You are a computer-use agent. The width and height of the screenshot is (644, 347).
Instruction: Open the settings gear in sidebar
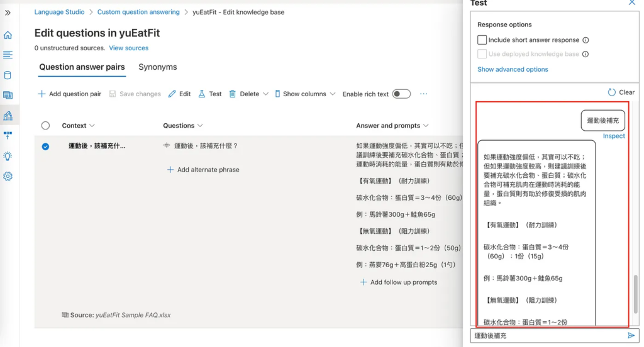point(8,177)
